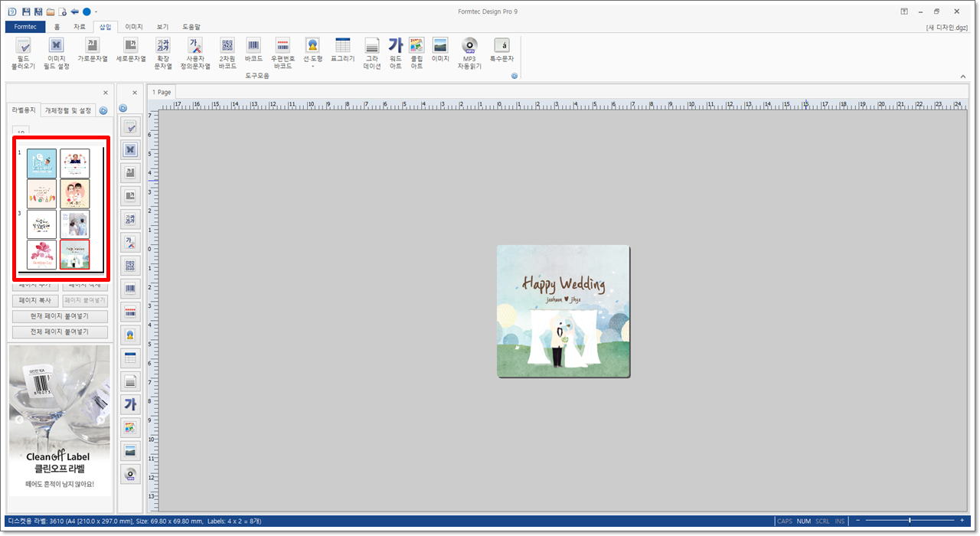Collapse the ribbon with the chevron

(x=963, y=76)
